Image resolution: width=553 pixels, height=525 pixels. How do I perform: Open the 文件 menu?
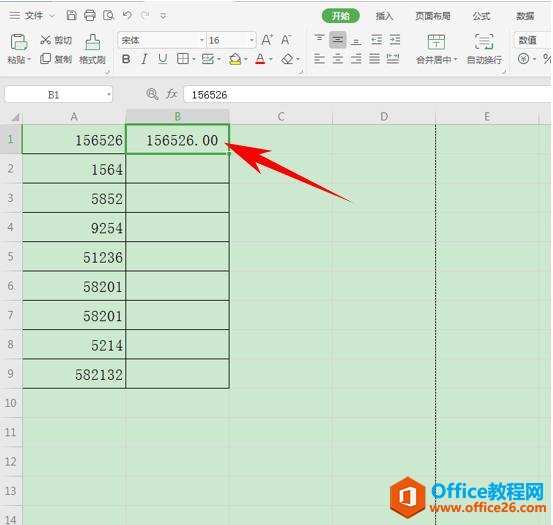[34, 16]
